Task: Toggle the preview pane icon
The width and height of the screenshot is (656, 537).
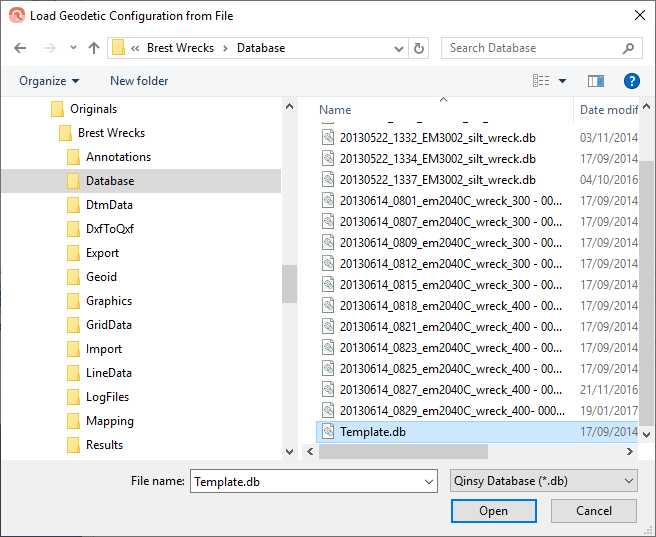Action: pos(596,81)
